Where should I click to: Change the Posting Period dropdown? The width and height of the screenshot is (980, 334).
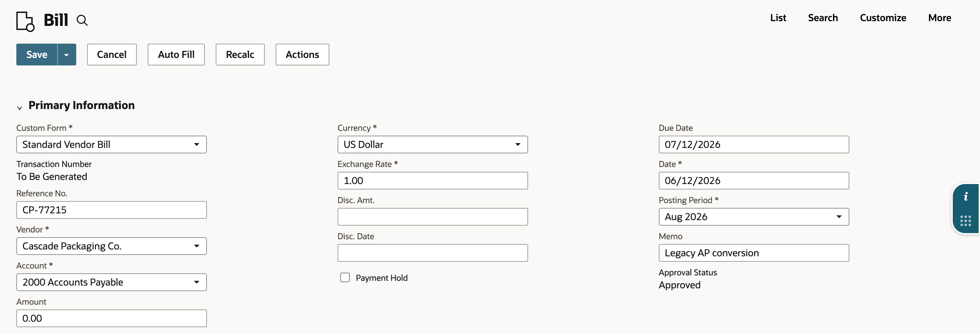(x=754, y=217)
